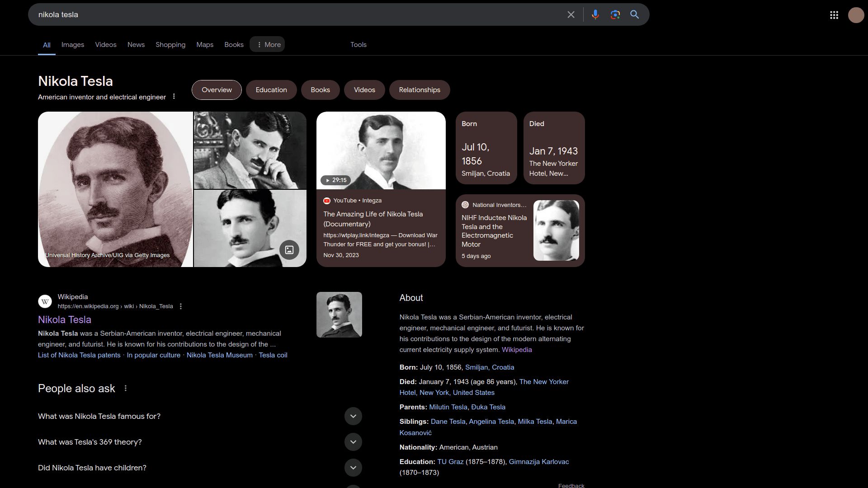Click the Google search magnifier icon
This screenshot has height=488, width=868.
click(x=634, y=14)
